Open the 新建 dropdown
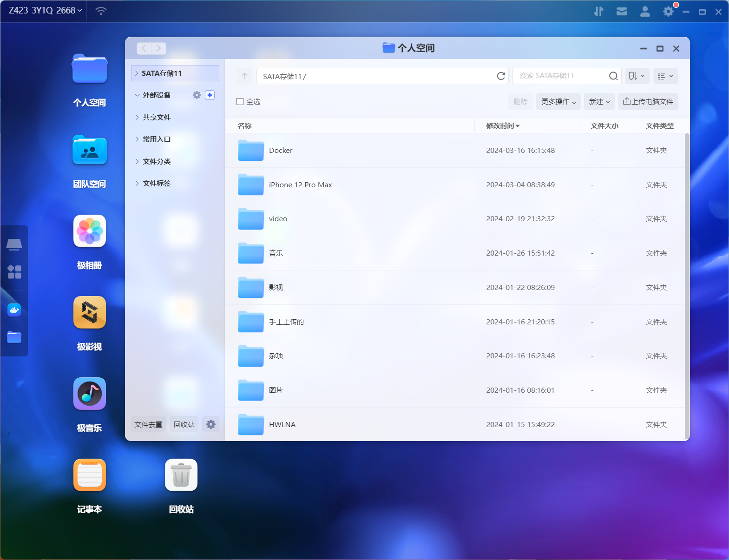This screenshot has width=729, height=560. coord(599,102)
